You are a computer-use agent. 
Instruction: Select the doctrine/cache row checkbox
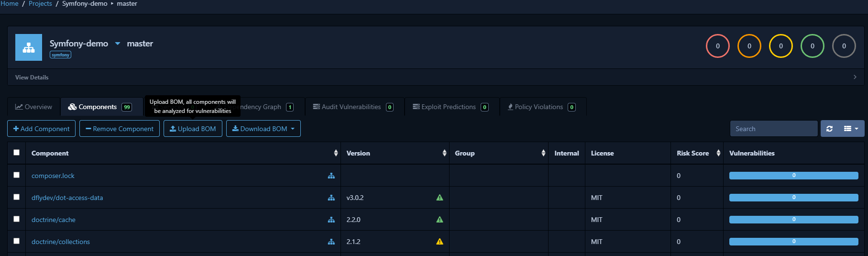17,219
